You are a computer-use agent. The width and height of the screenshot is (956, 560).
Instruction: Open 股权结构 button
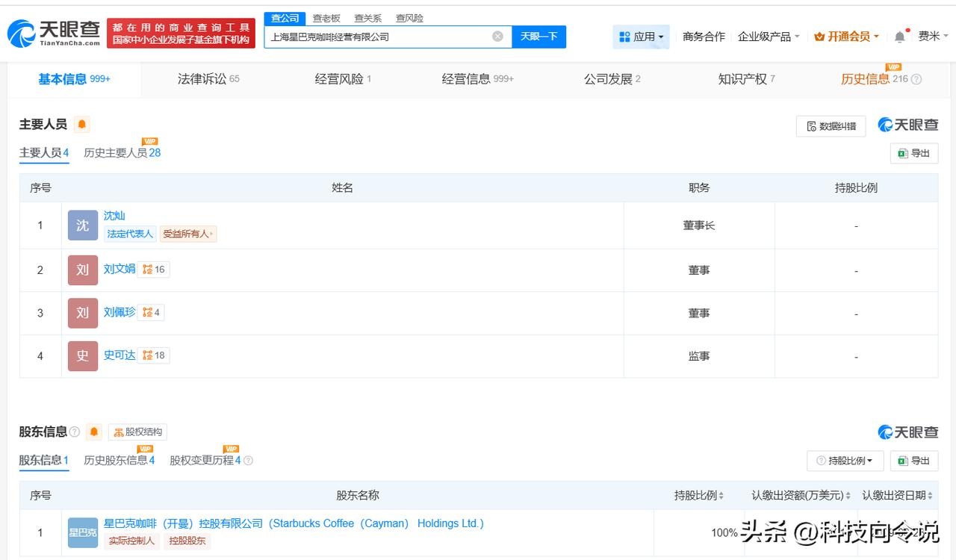pyautogui.click(x=138, y=432)
